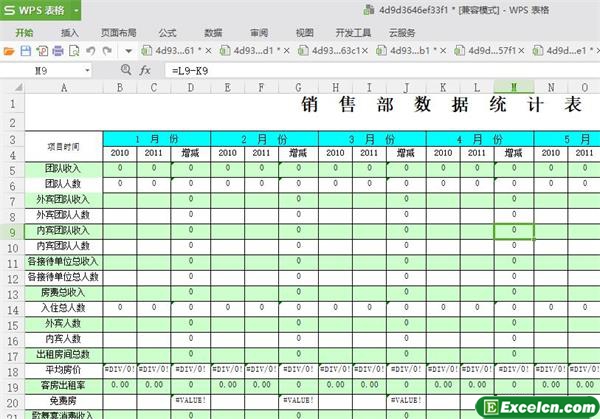
Task: Click the 2月份 header cell
Action: 264,139
